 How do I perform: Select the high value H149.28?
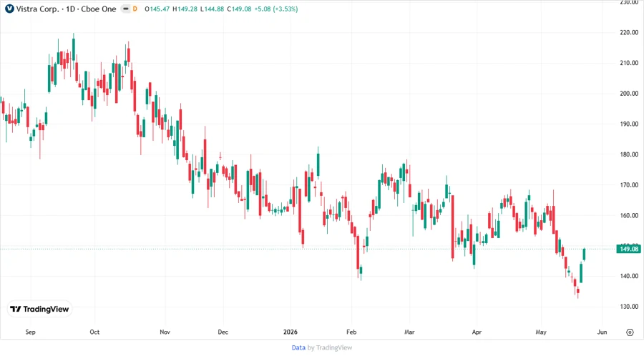tap(185, 9)
